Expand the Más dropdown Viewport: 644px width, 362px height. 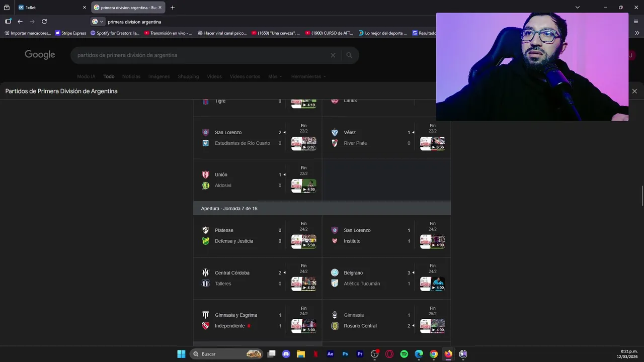click(x=275, y=76)
